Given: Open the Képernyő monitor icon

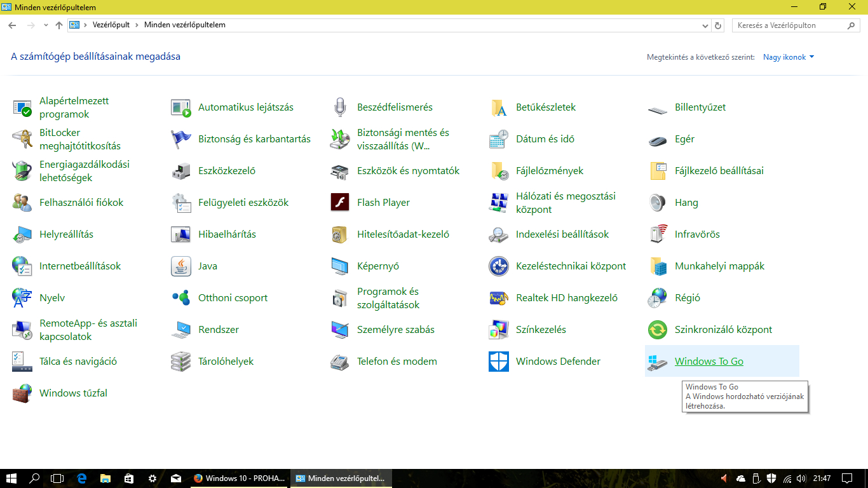Looking at the screenshot, I should point(340,266).
